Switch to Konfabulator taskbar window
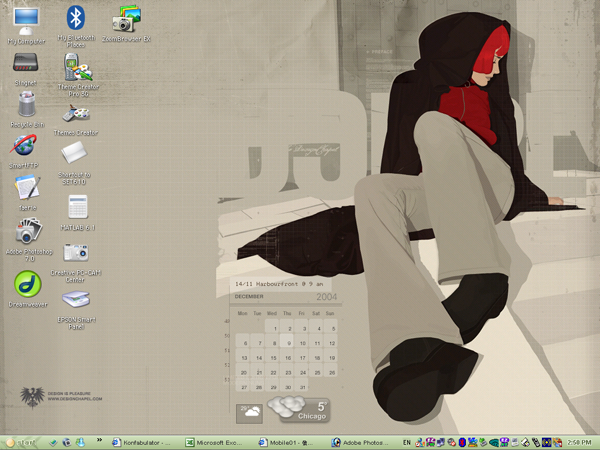The image size is (600, 450). (142, 443)
